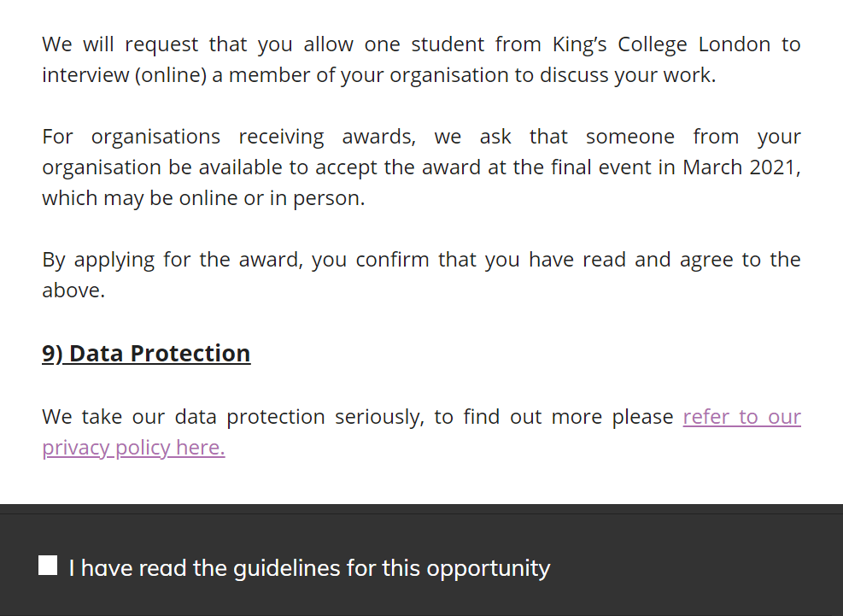This screenshot has height=616, width=843.
Task: Click the 'I have read the guidelines' label text
Action: [310, 568]
